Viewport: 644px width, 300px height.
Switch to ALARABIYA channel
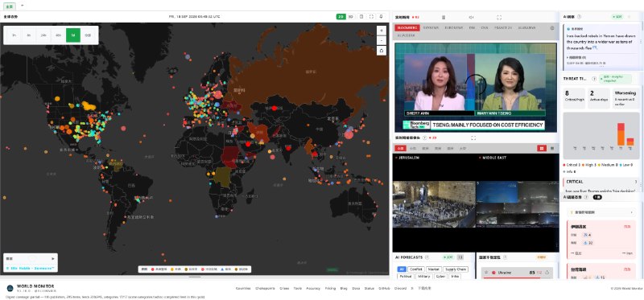click(x=526, y=28)
